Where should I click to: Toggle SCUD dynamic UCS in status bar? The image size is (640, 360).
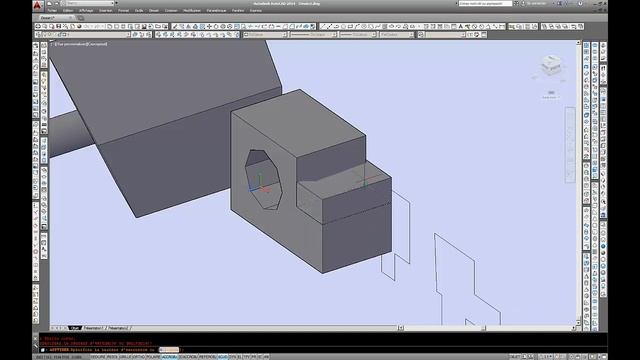pyautogui.click(x=223, y=357)
